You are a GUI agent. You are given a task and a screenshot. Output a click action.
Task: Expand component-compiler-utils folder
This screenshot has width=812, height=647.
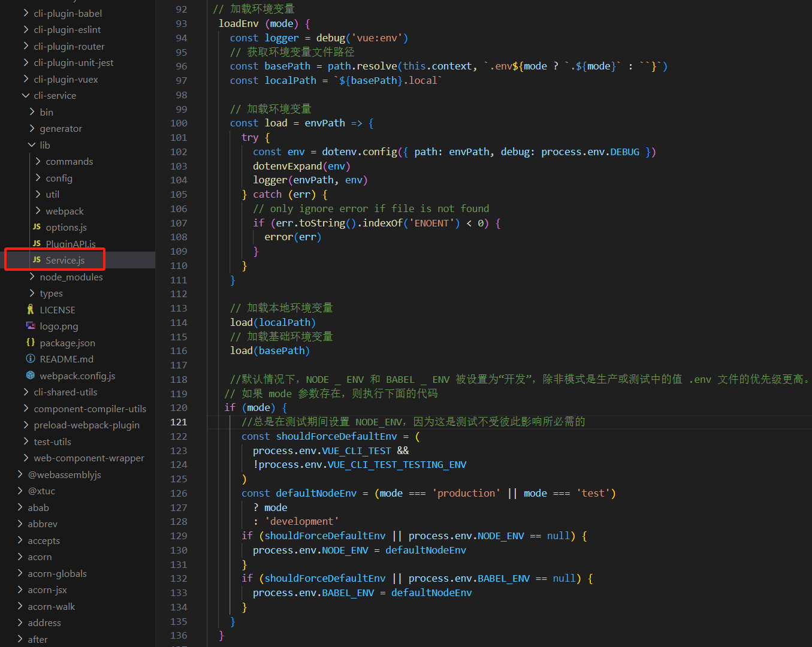pyautogui.click(x=26, y=409)
